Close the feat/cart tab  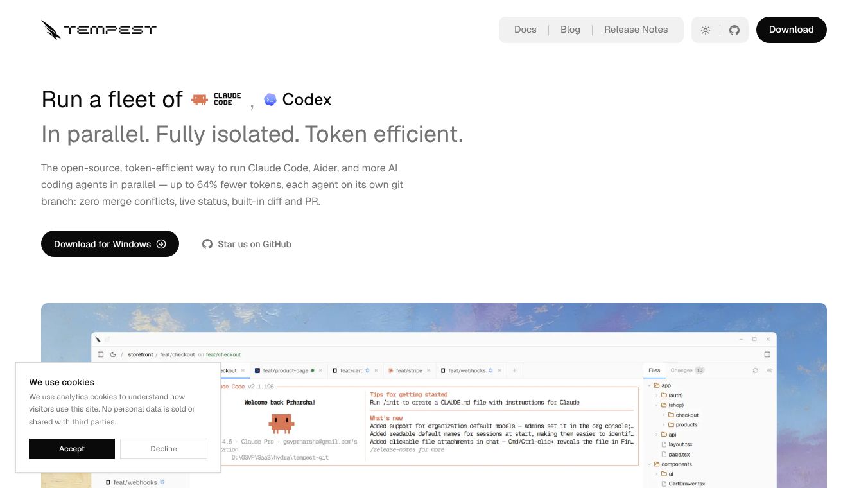click(x=375, y=370)
